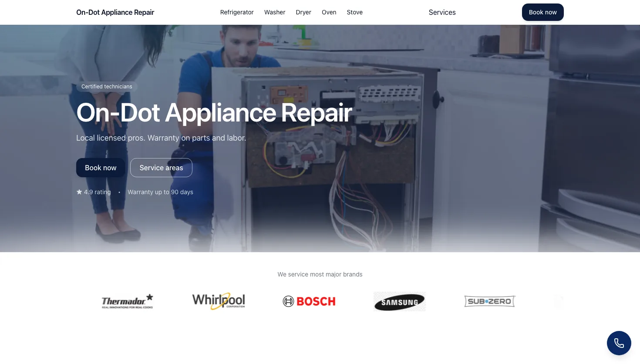Click the Samsung brand logo
This screenshot has height=364, width=640.
pos(400,301)
